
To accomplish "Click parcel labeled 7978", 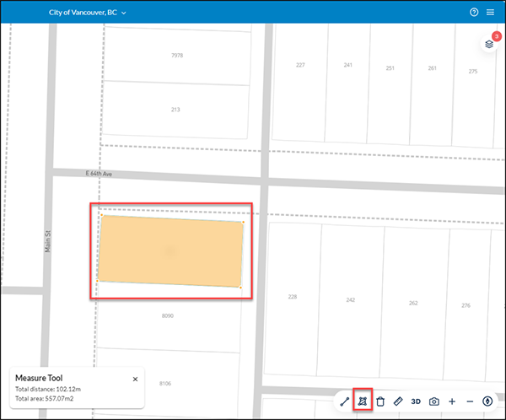I will pos(177,56).
